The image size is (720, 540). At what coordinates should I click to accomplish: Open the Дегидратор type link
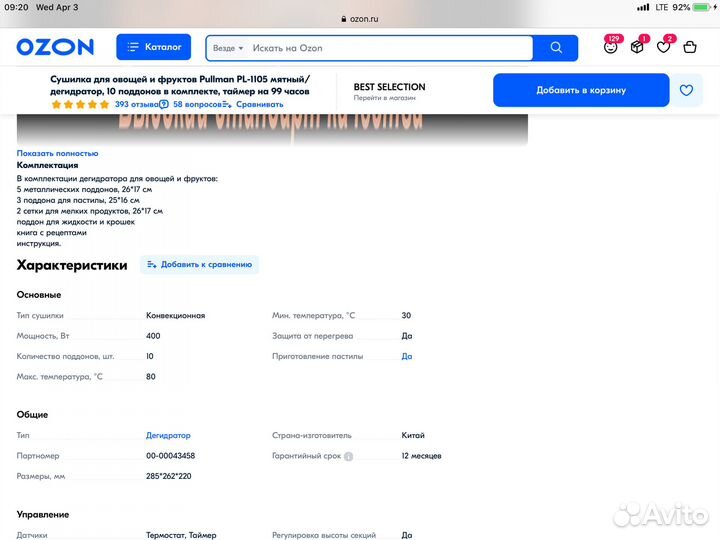[168, 436]
